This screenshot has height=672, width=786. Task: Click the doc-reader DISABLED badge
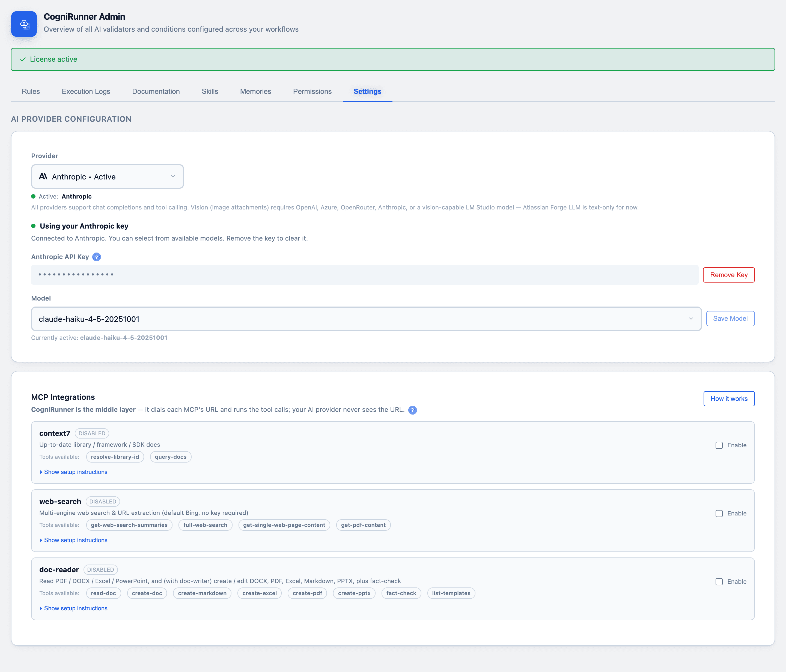click(x=100, y=570)
